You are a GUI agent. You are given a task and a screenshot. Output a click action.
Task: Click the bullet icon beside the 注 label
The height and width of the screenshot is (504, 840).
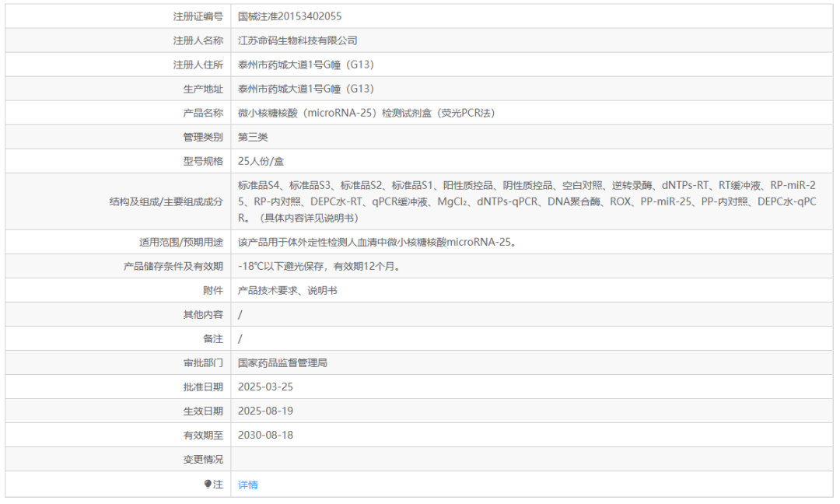pyautogui.click(x=208, y=484)
